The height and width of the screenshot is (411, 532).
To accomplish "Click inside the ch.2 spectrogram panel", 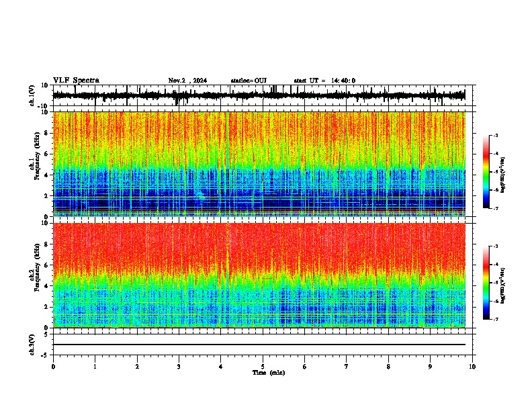I will 259,275.
